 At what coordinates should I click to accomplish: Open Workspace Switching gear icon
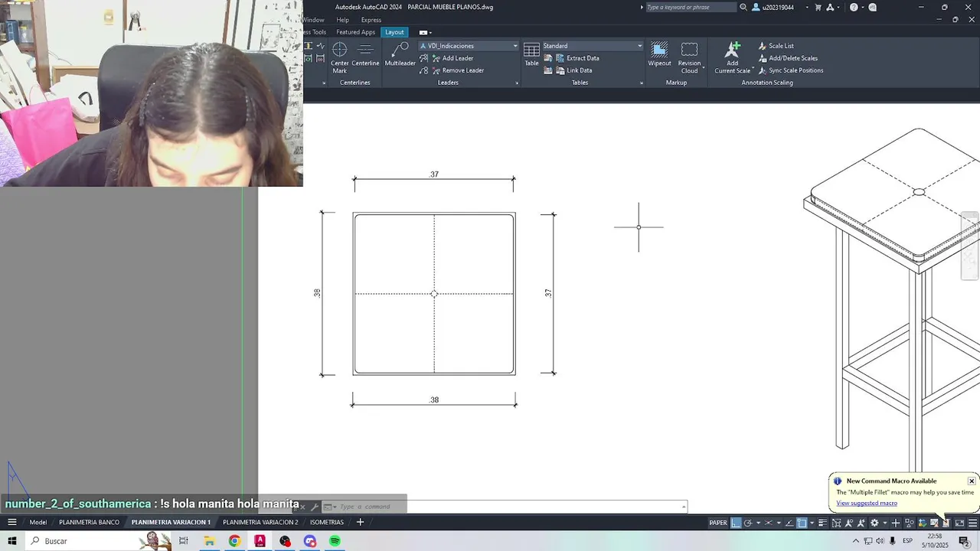click(874, 523)
